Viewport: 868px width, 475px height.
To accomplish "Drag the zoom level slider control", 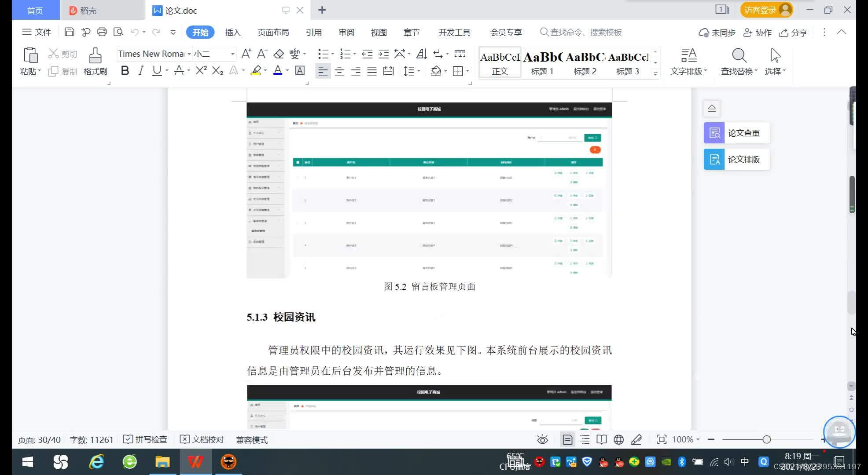I will pos(765,439).
